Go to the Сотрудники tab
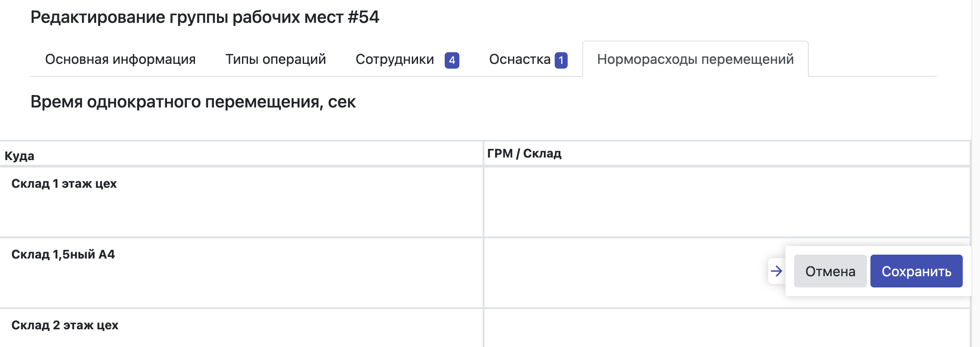Image resolution: width=980 pixels, height=347 pixels. pyautogui.click(x=395, y=59)
